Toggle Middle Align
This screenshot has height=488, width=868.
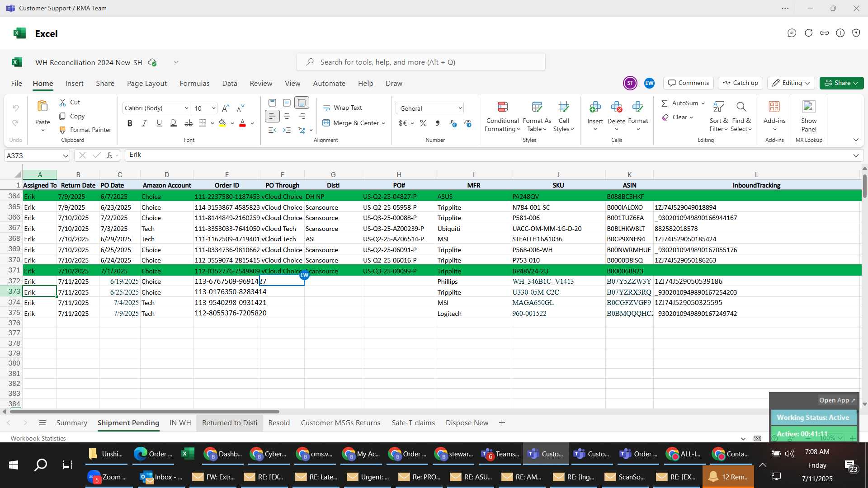287,103
